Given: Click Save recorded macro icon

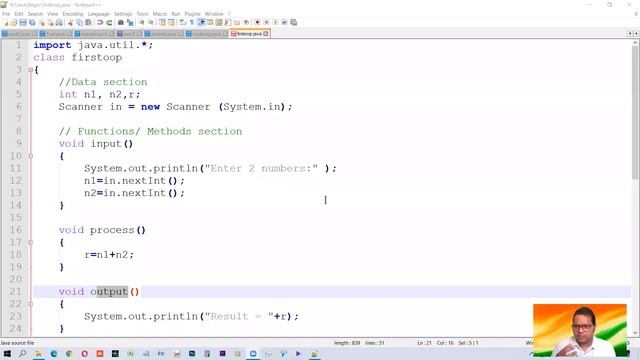Looking at the screenshot, I should pos(293,22).
